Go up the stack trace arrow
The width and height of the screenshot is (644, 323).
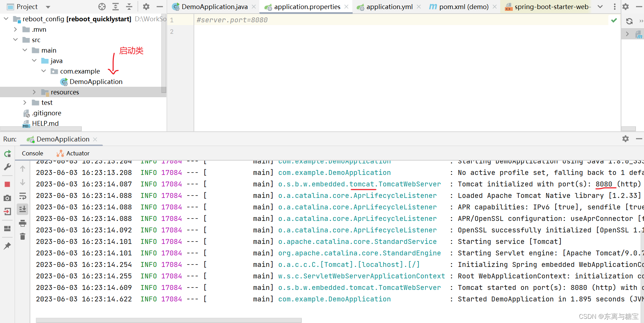[23, 169]
